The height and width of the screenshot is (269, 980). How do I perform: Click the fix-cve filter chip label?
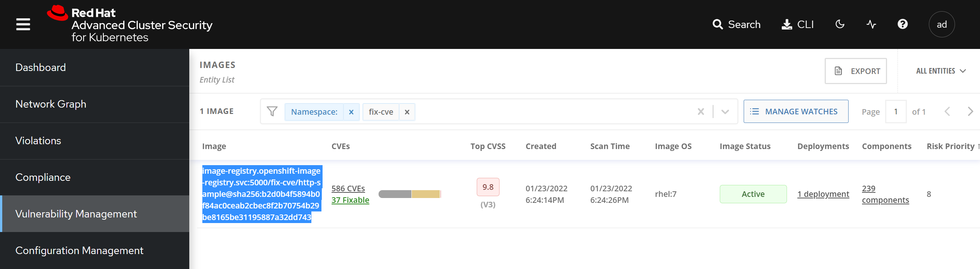coord(381,112)
